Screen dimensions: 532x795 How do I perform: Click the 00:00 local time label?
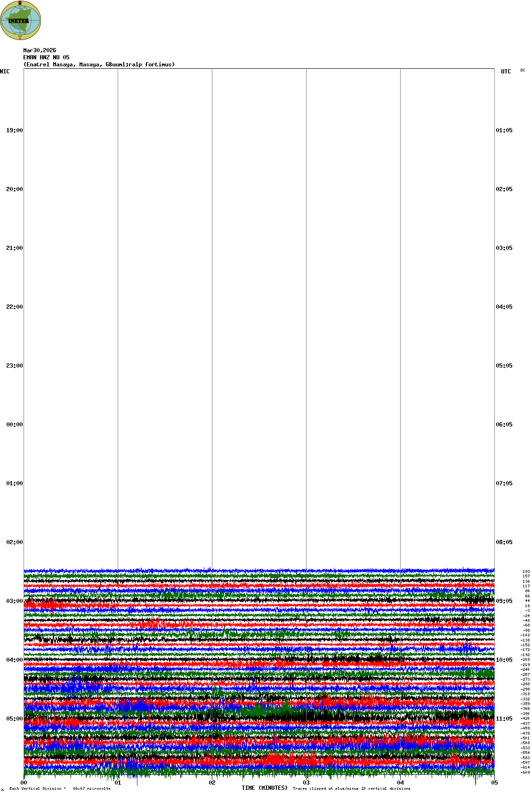(14, 425)
